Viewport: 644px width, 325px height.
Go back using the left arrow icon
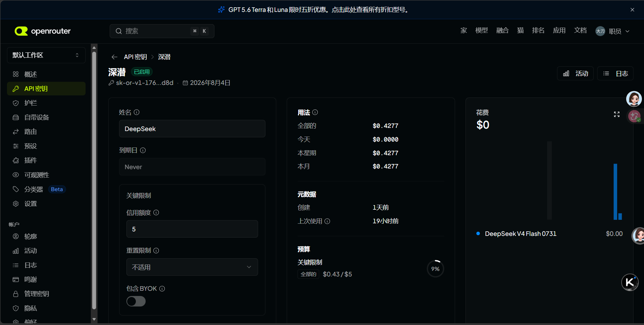tap(114, 57)
